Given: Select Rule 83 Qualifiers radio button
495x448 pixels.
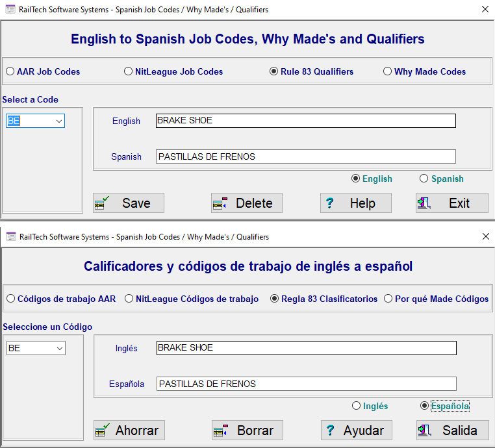Looking at the screenshot, I should coord(311,71).
